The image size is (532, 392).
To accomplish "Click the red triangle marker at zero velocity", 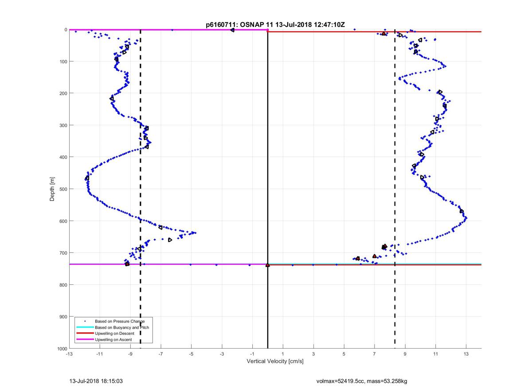I will pos(267,264).
